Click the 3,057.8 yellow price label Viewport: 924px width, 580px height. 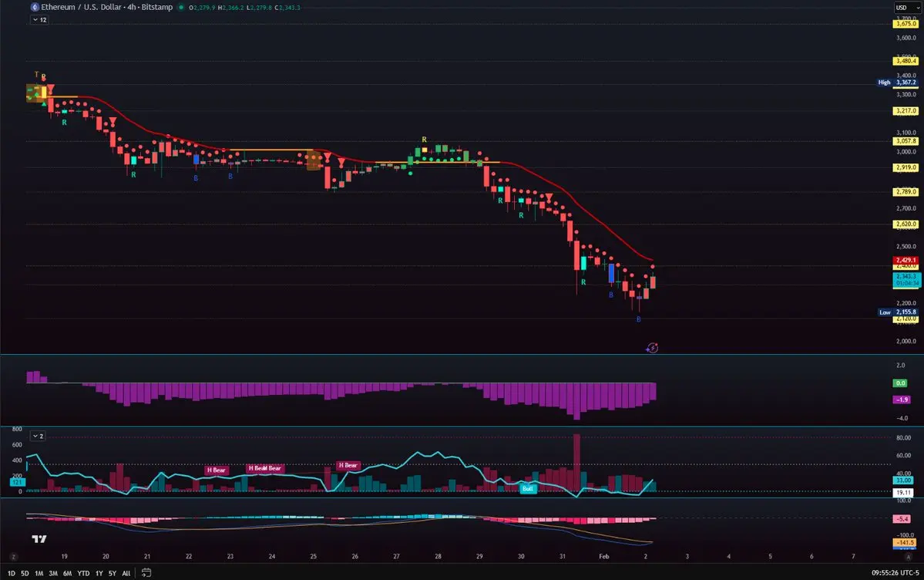click(x=906, y=141)
